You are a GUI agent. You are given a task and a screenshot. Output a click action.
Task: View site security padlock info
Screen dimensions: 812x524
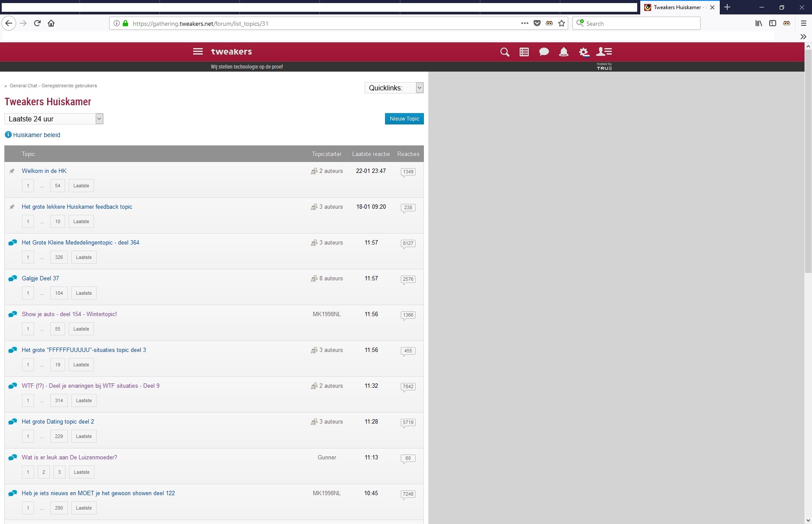(125, 23)
